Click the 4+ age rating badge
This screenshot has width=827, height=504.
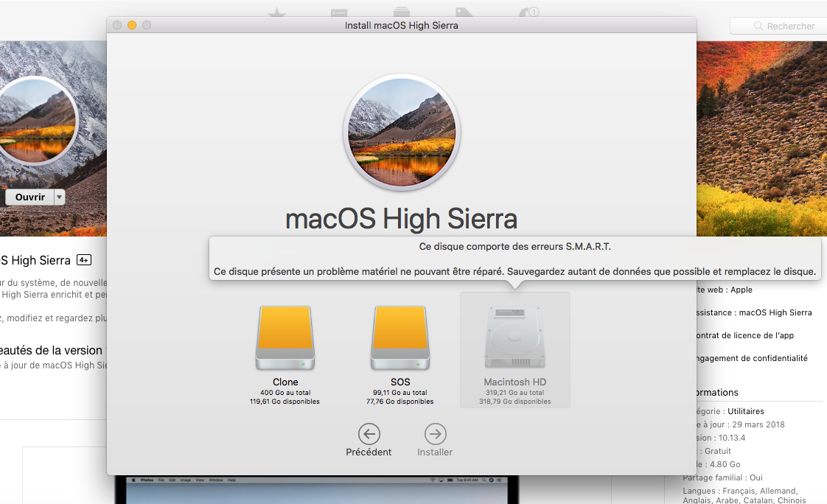click(x=84, y=260)
